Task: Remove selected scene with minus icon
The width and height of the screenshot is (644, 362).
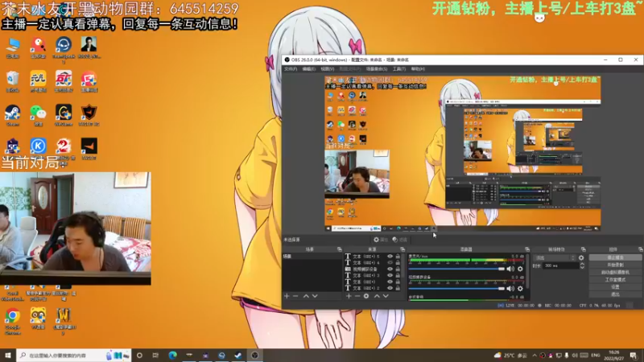Action: [295, 296]
